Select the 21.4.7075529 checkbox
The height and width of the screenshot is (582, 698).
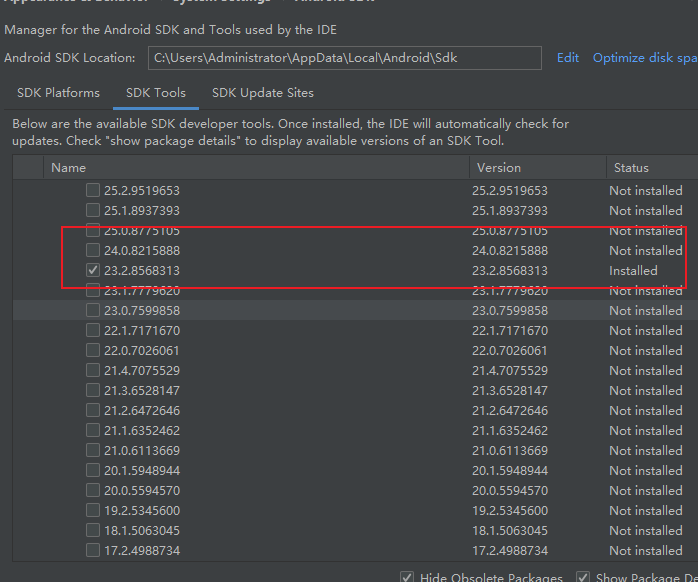[x=93, y=370]
